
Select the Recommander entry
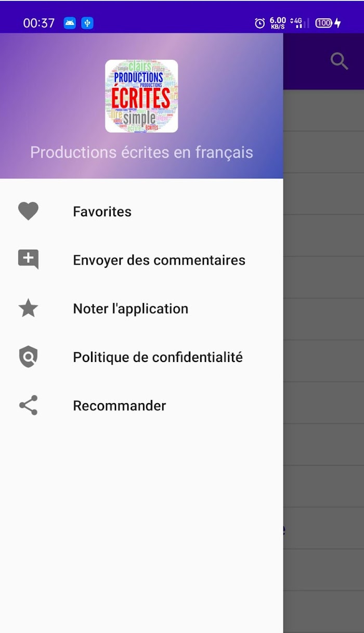pyautogui.click(x=141, y=405)
